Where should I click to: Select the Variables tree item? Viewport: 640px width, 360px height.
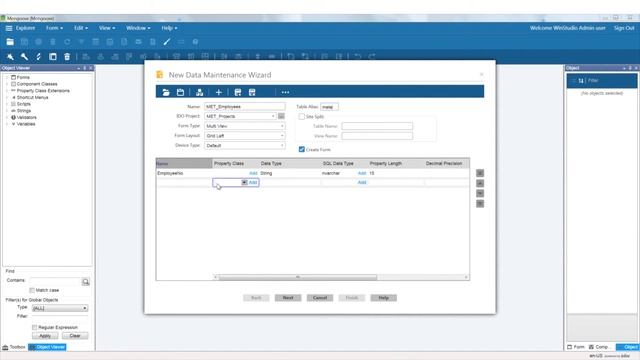(x=26, y=124)
